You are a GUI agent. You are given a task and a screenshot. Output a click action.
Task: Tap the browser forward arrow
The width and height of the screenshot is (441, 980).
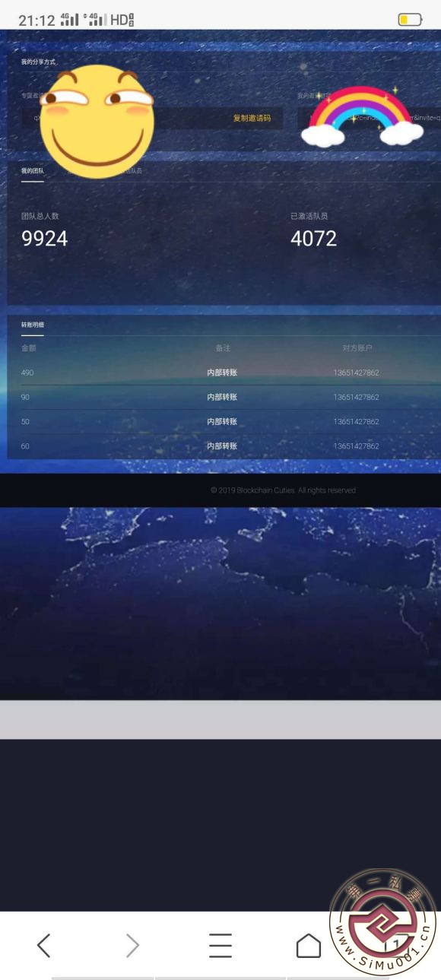[132, 945]
